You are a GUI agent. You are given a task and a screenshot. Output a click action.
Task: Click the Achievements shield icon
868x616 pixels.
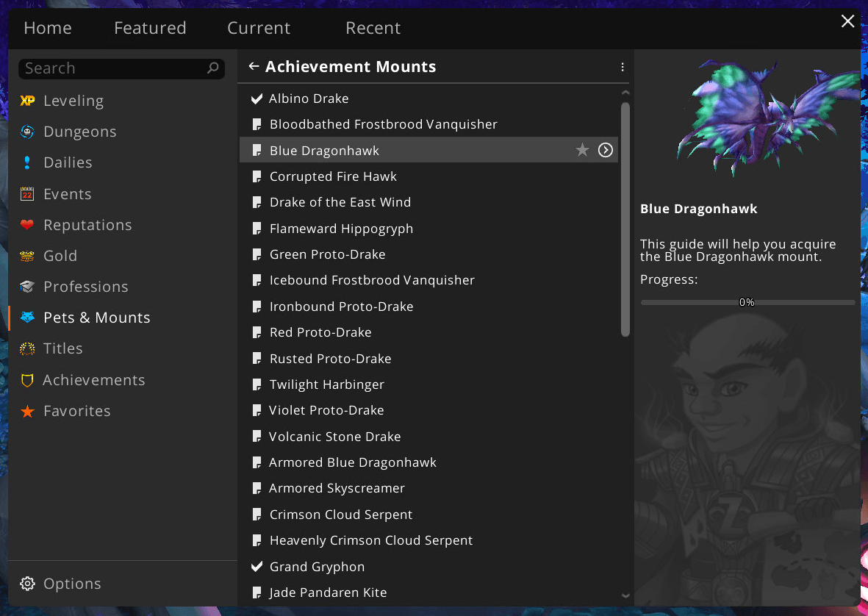click(27, 380)
